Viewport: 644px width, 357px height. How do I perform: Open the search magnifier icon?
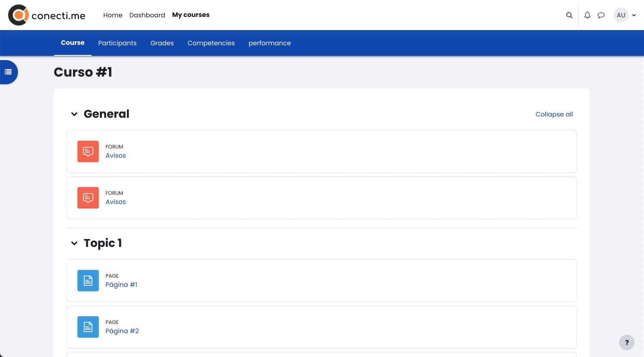tap(569, 15)
